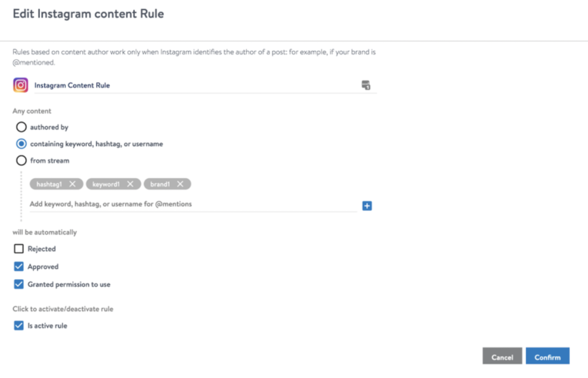Select the authored by radio button
This screenshot has height=378, width=588.
point(21,127)
